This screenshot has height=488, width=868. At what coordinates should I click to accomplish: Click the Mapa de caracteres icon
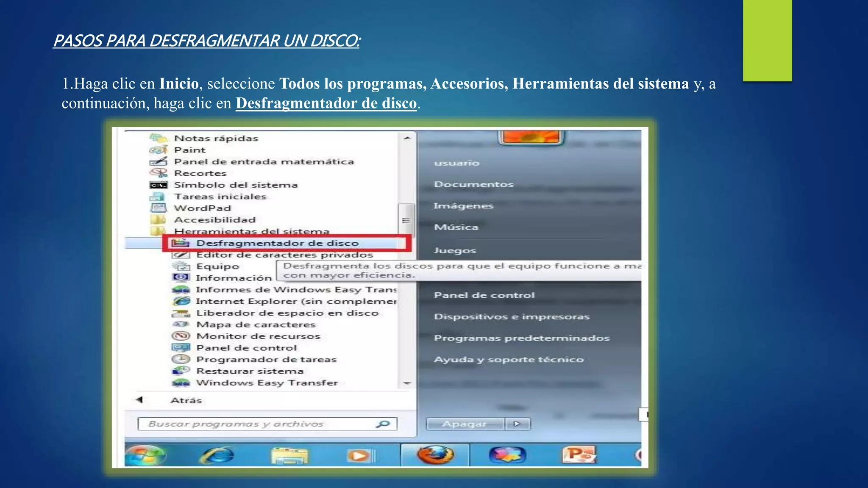pyautogui.click(x=181, y=324)
